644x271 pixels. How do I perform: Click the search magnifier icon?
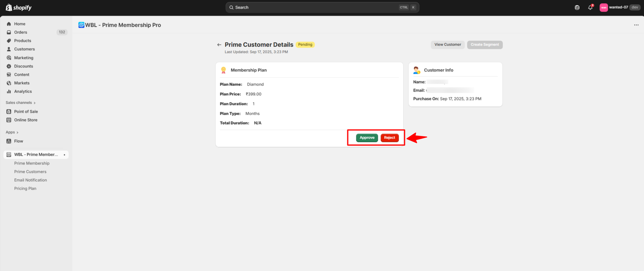pyautogui.click(x=231, y=8)
